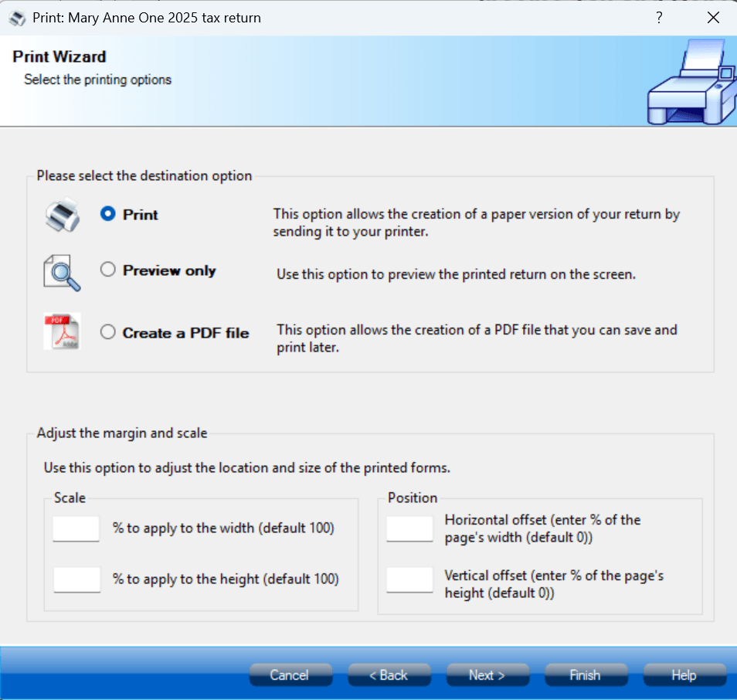Click the Horizontal offset input box
The height and width of the screenshot is (700, 737).
409,529
